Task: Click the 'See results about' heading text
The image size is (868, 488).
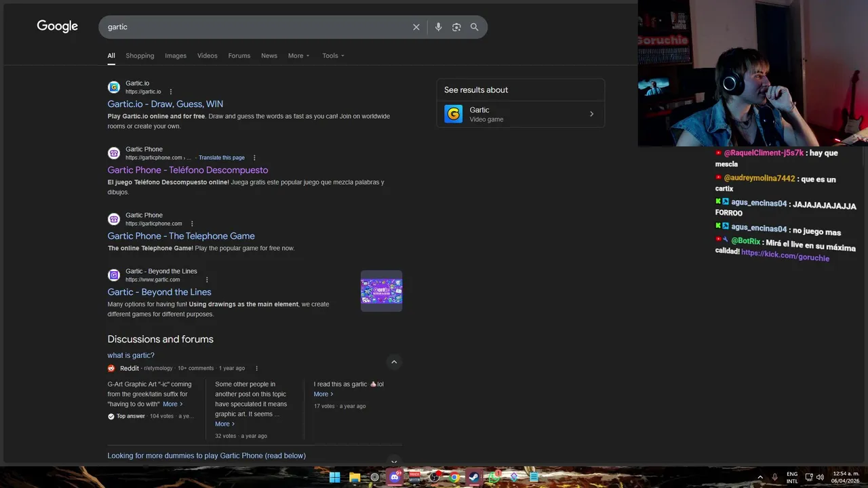Action: point(476,89)
